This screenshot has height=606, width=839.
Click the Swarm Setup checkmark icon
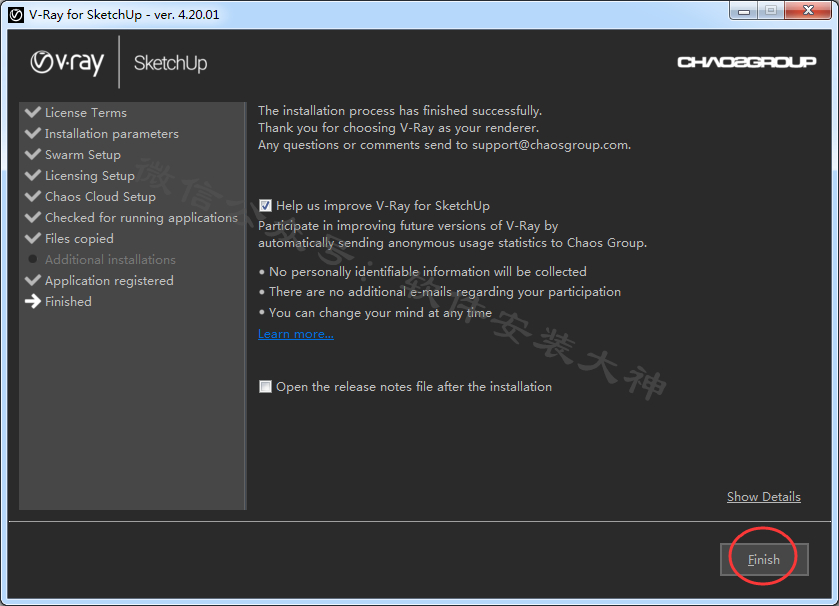(33, 154)
